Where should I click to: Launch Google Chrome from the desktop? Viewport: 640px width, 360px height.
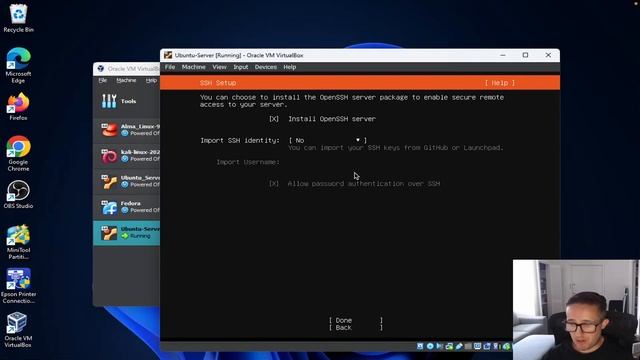point(18,153)
